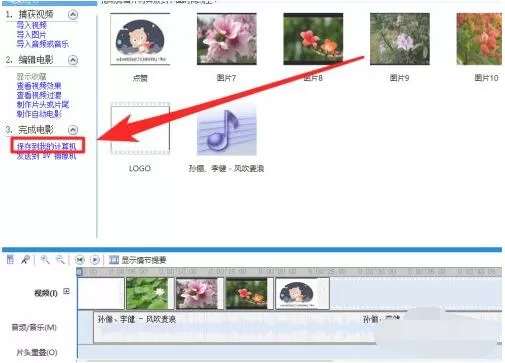
Task: Select the 图片7 pink flower thumbnail
Action: [x=227, y=39]
